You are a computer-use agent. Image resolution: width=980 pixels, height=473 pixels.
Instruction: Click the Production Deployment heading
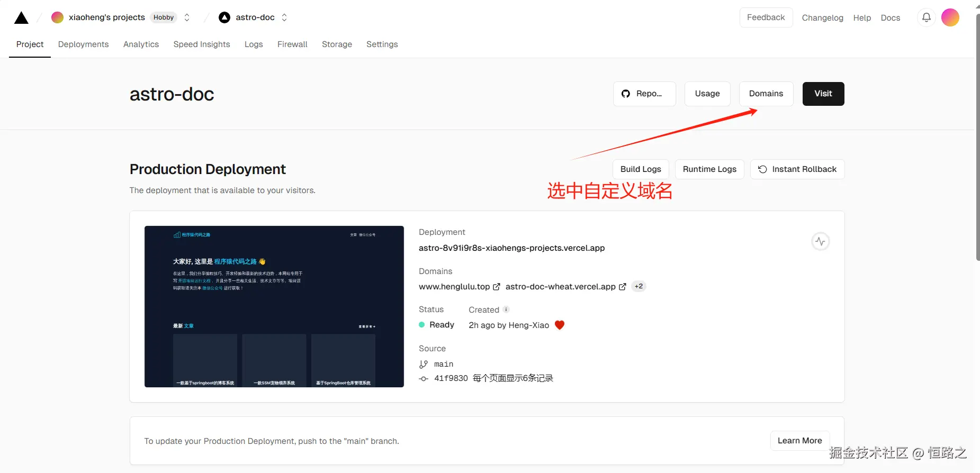tap(208, 169)
